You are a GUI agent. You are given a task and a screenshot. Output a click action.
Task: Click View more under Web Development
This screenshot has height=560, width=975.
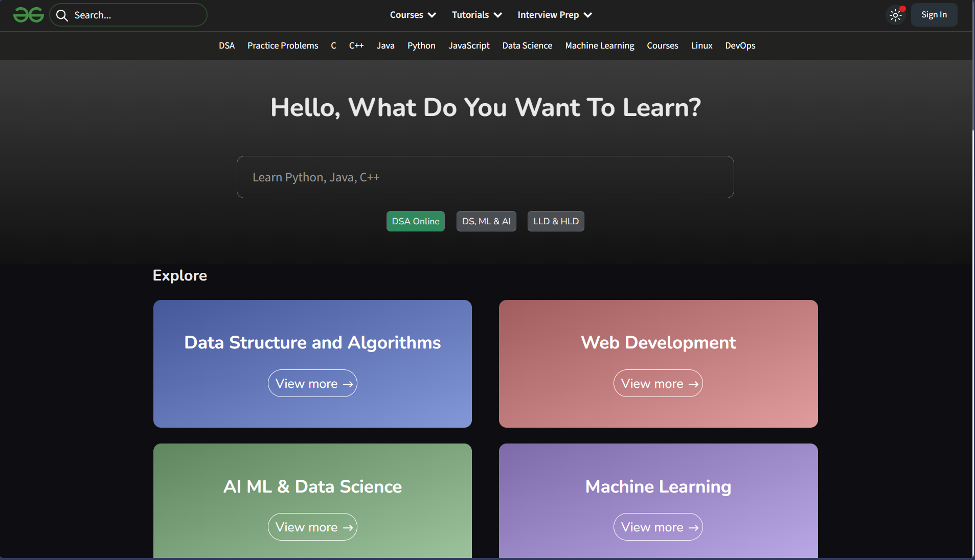pyautogui.click(x=658, y=383)
